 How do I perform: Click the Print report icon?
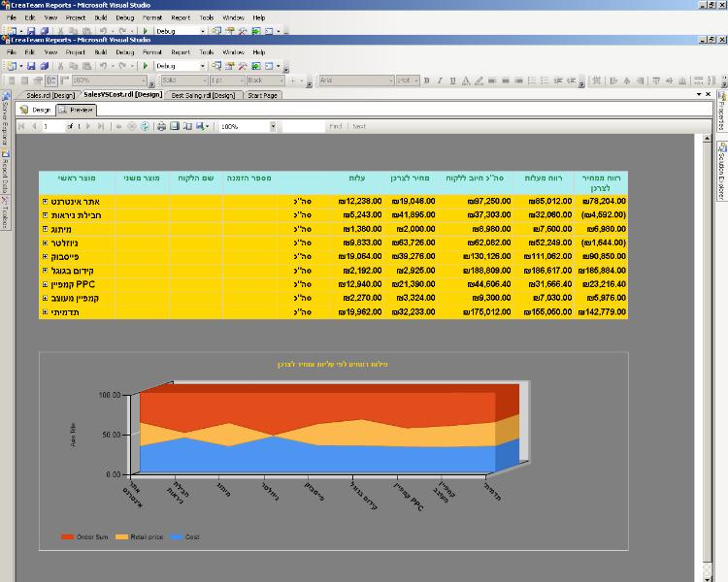point(161,126)
